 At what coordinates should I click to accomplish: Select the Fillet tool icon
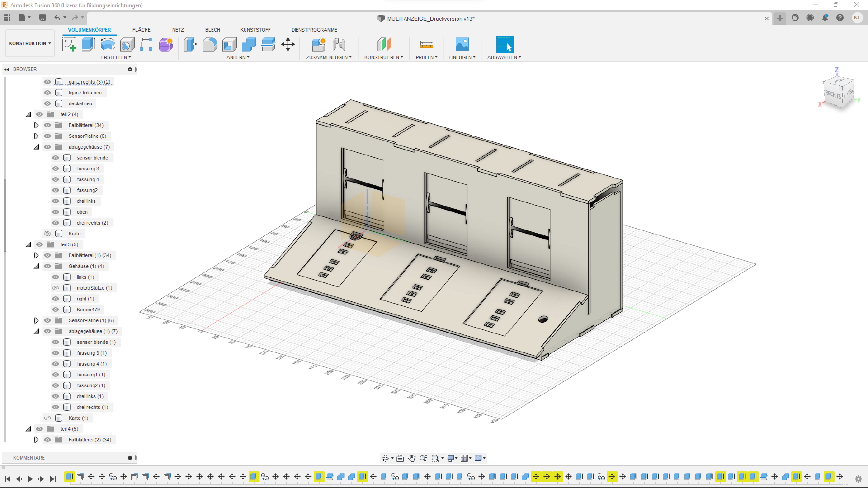click(x=210, y=44)
